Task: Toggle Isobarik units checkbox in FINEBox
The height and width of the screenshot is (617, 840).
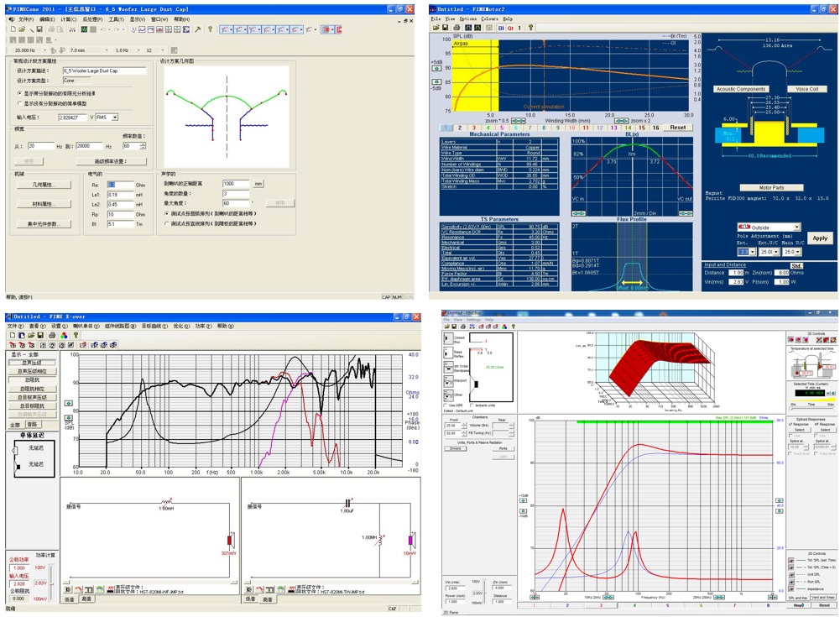Action: pos(472,405)
